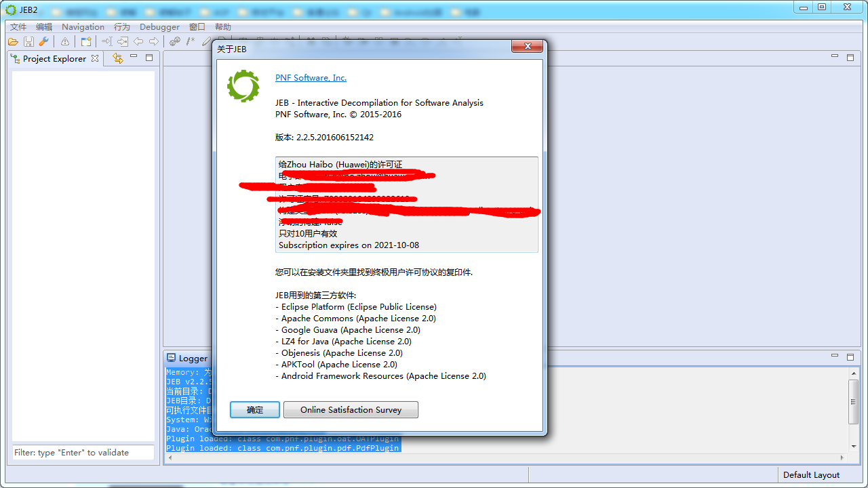Click 'JEB - Interactive Decompilation for Software Analysis' text
This screenshot has width=868, height=488.
pos(379,103)
